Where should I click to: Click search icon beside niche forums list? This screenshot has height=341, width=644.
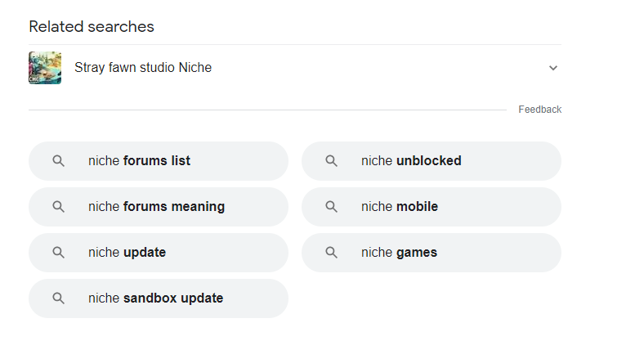[x=58, y=161]
